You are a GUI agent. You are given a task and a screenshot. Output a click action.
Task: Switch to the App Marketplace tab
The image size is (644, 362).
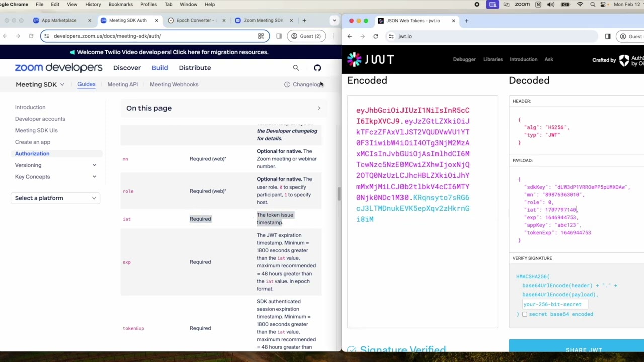[x=59, y=20]
